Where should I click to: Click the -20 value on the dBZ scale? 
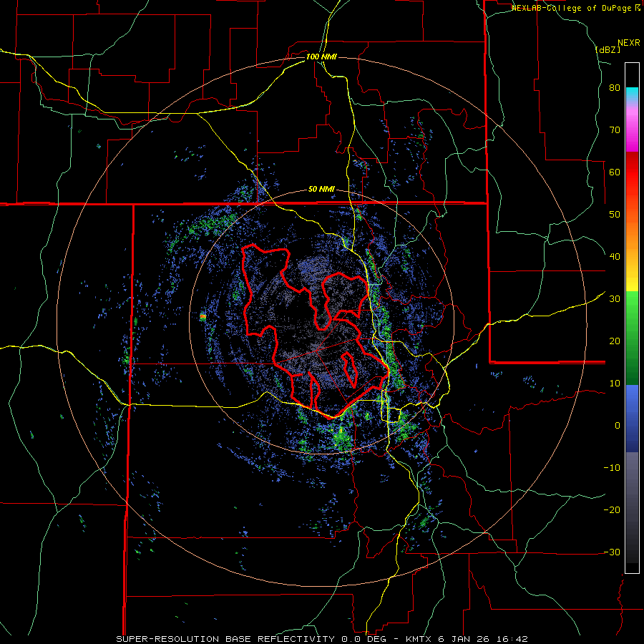click(612, 509)
